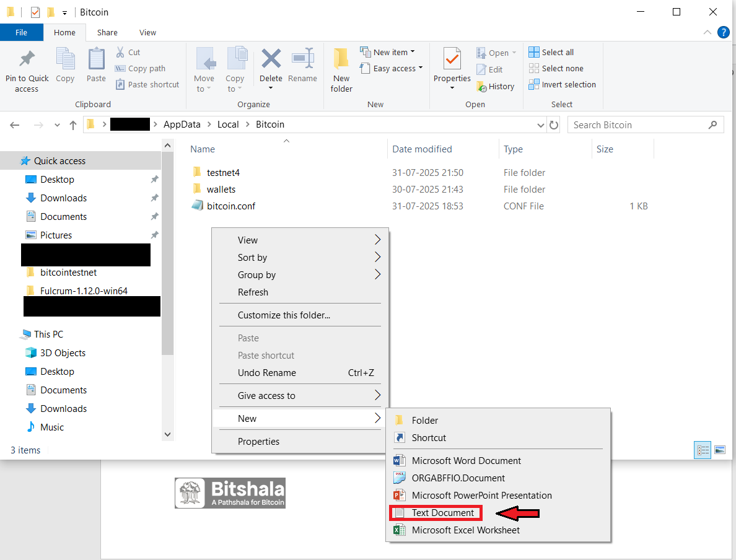Choose Refresh from context menu

click(300, 292)
